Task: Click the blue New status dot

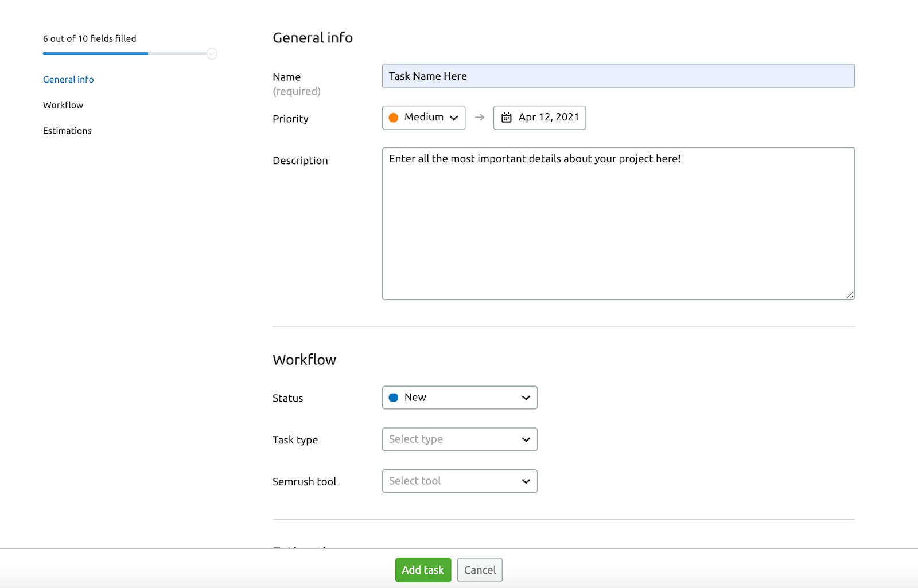Action: pyautogui.click(x=394, y=398)
